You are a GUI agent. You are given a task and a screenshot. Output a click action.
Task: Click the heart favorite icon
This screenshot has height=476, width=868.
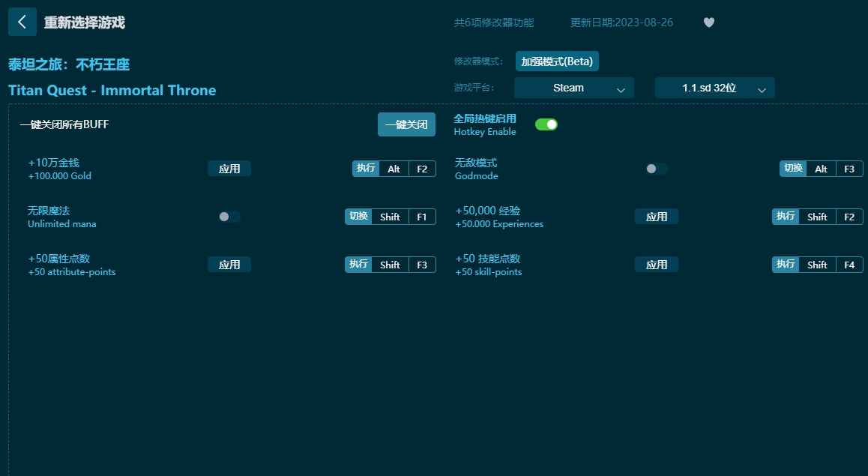tap(708, 22)
